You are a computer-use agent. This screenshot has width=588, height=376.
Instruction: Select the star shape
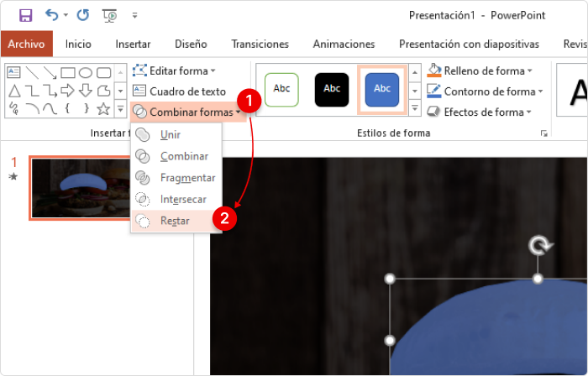click(x=103, y=108)
